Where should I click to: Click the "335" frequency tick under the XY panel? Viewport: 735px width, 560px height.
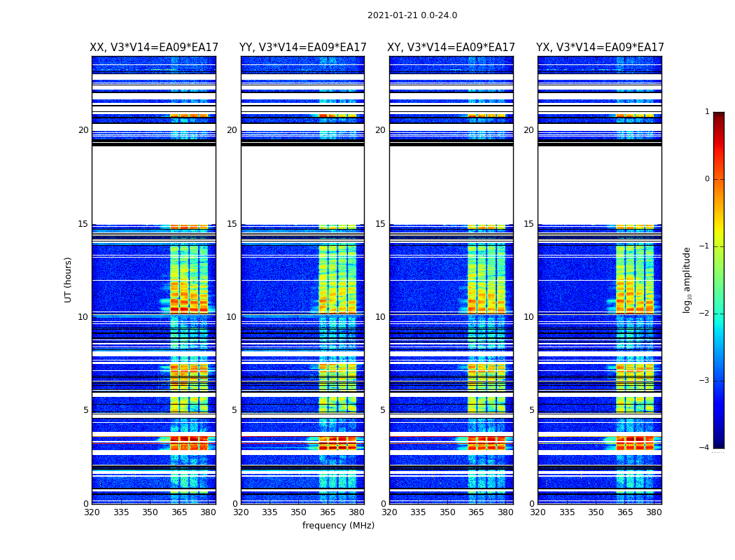pyautogui.click(x=418, y=512)
